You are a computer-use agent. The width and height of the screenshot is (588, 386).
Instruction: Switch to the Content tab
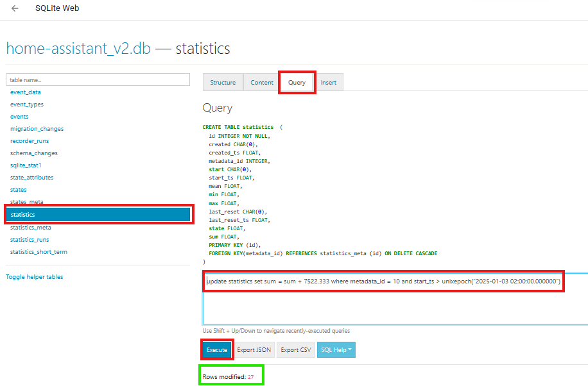tap(262, 83)
